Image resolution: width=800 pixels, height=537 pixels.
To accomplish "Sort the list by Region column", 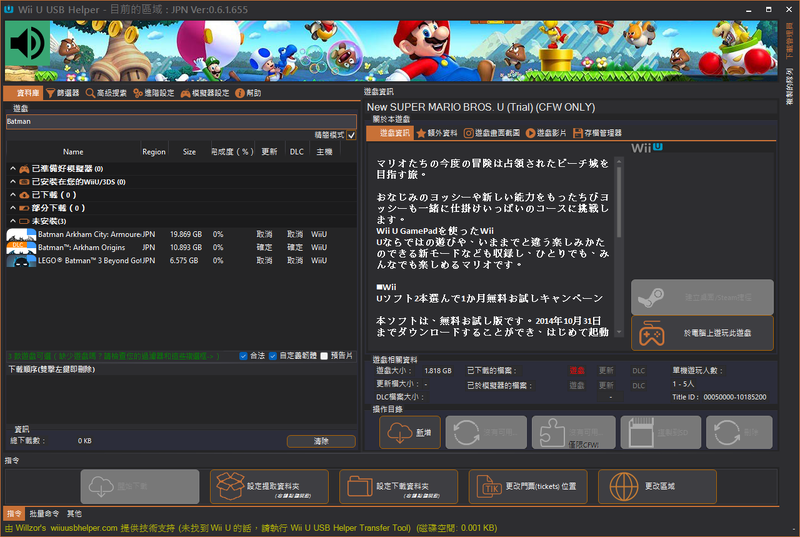I will coord(154,152).
